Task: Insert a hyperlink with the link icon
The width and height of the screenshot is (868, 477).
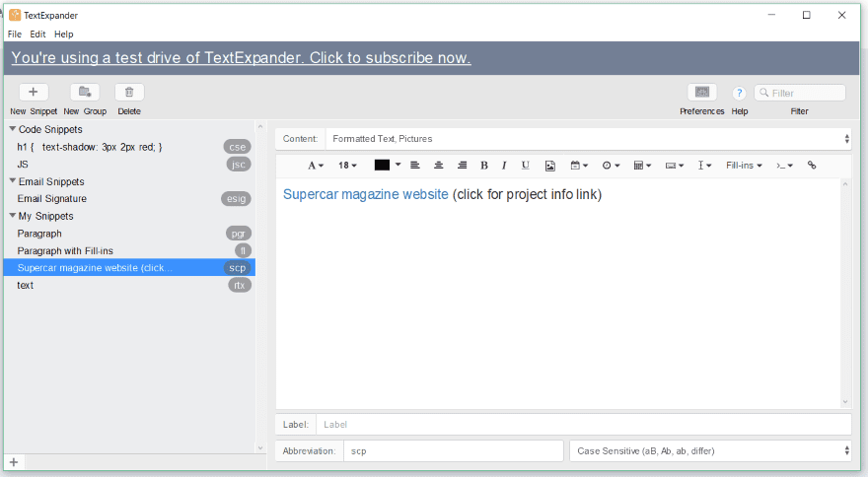Action: point(812,166)
